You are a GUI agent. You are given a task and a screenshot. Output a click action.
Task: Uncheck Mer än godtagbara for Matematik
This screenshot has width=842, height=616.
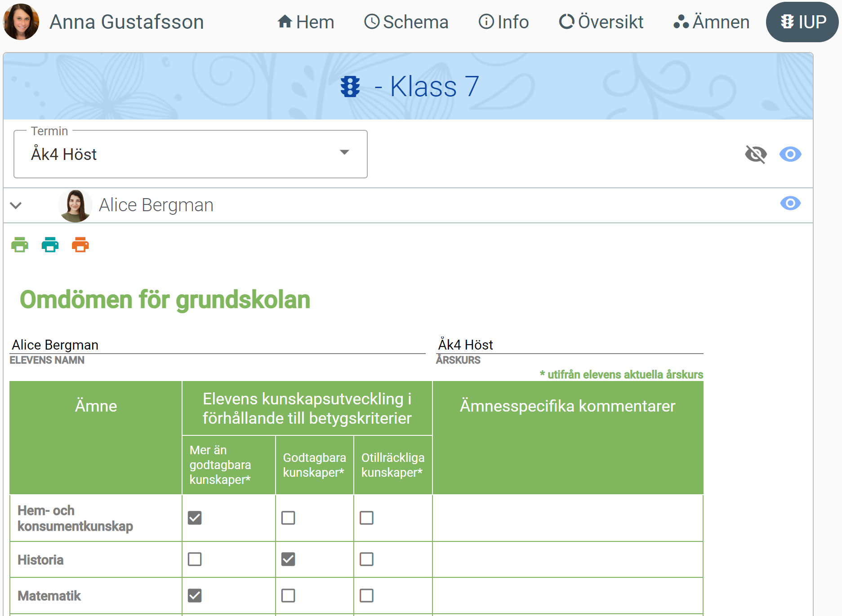click(195, 595)
